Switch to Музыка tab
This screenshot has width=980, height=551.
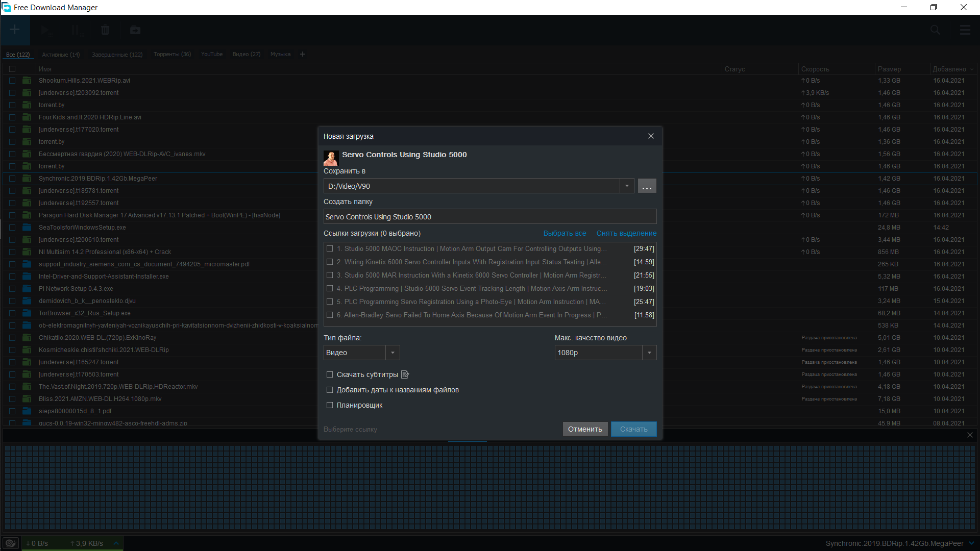pyautogui.click(x=280, y=54)
